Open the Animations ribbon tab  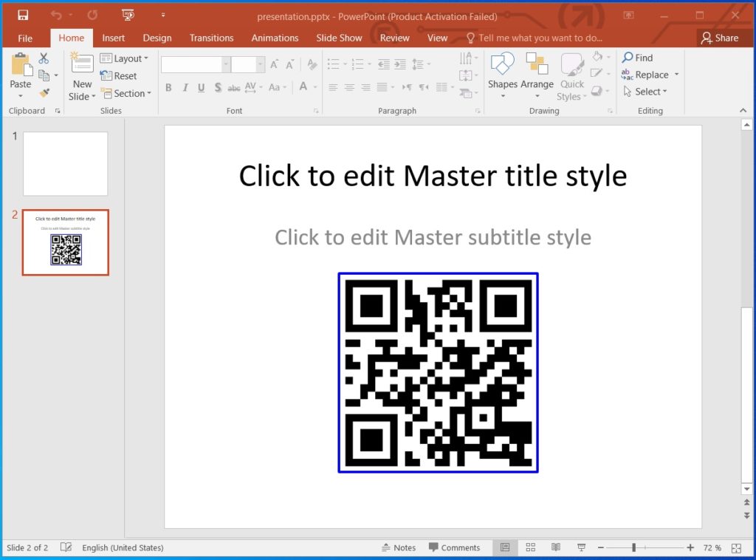click(x=275, y=38)
